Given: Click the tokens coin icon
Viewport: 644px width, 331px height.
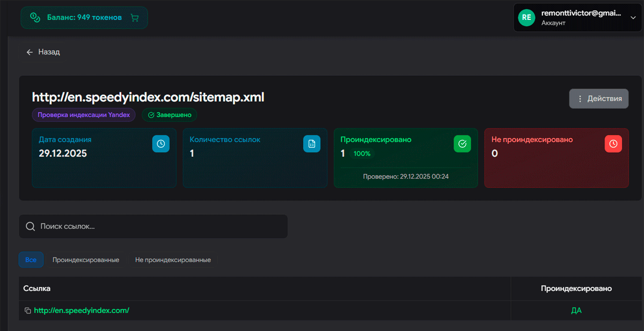Looking at the screenshot, I should point(35,18).
